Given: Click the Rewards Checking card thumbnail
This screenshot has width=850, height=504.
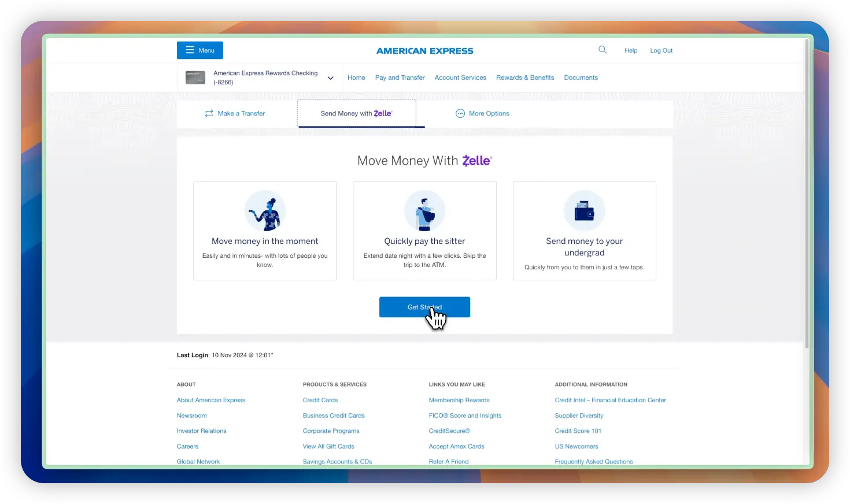Looking at the screenshot, I should [195, 77].
